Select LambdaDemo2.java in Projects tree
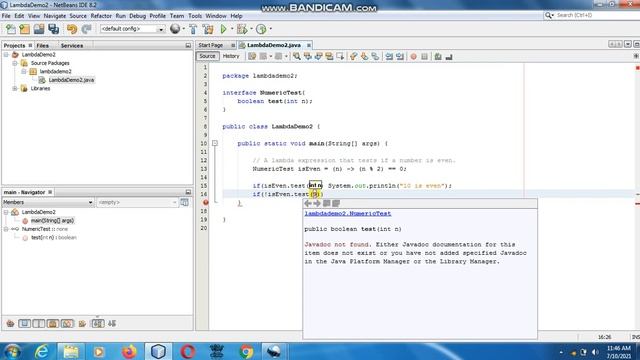 point(71,80)
